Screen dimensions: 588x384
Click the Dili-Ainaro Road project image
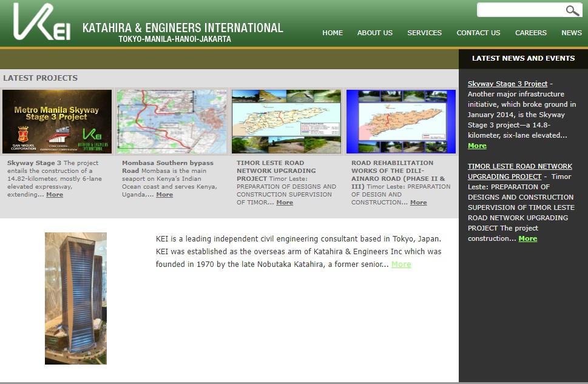400,121
